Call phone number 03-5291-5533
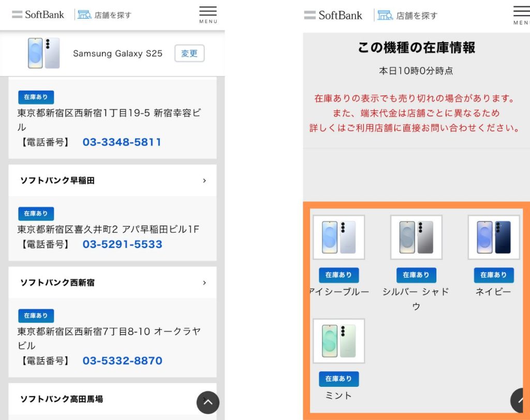Screen dimensions: 530x420 tap(122, 244)
